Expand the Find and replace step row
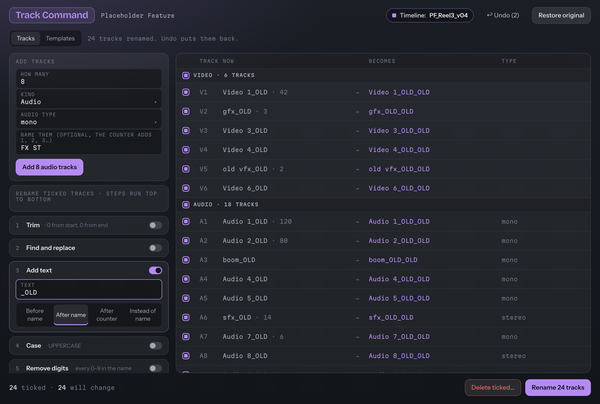600x404 pixels. [89, 248]
